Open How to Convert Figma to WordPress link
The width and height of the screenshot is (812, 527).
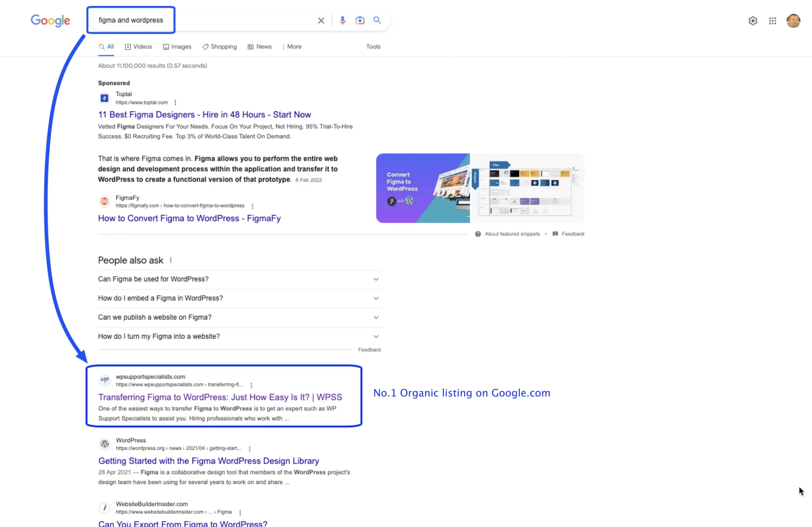click(189, 218)
